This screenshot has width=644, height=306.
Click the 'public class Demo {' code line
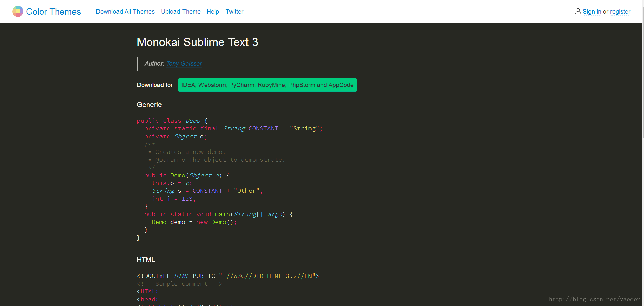coord(172,121)
